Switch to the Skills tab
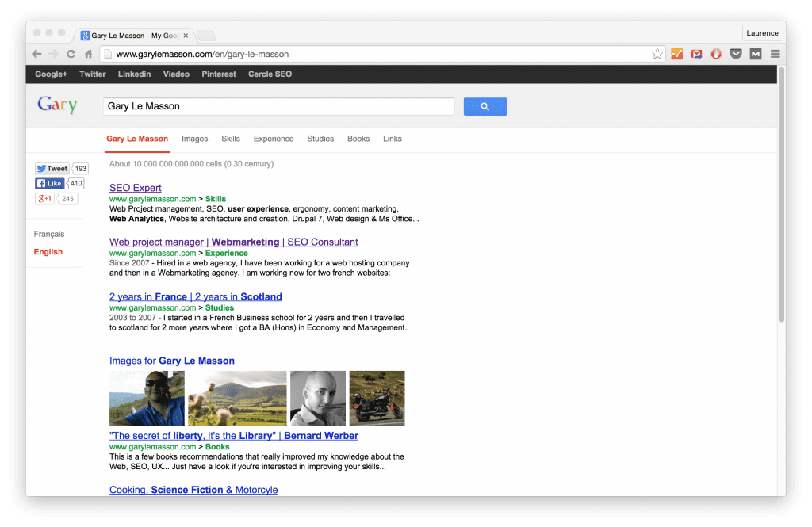The width and height of the screenshot is (812, 527). point(231,139)
